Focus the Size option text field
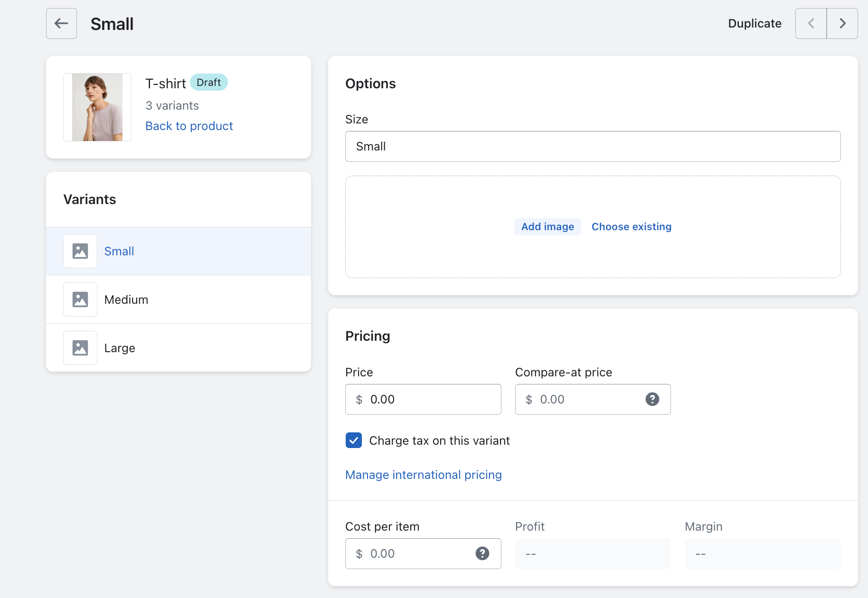868x598 pixels. coord(593,146)
